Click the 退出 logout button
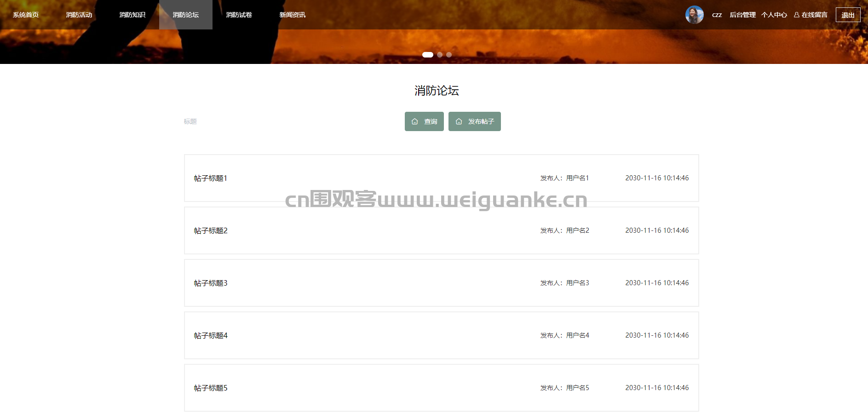 [x=848, y=15]
